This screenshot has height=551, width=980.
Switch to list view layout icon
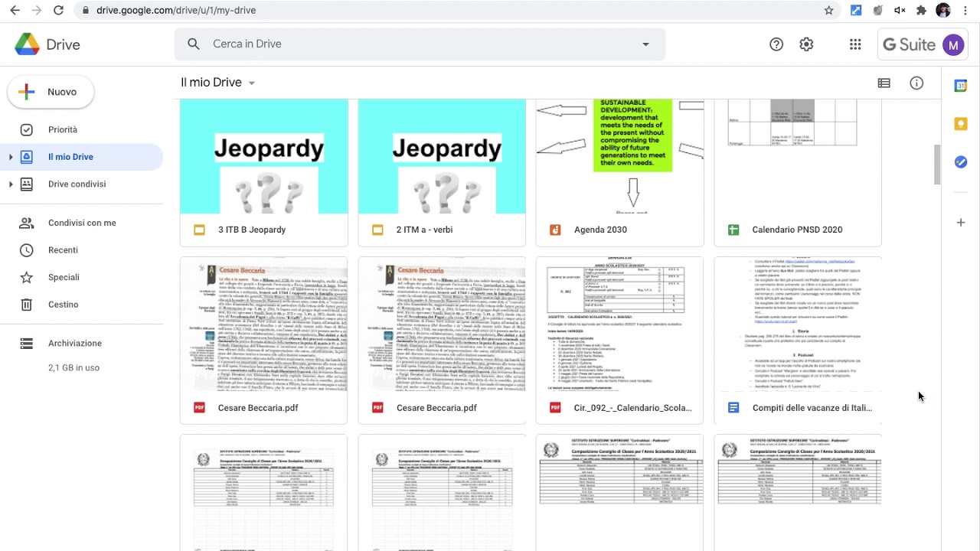pos(884,83)
